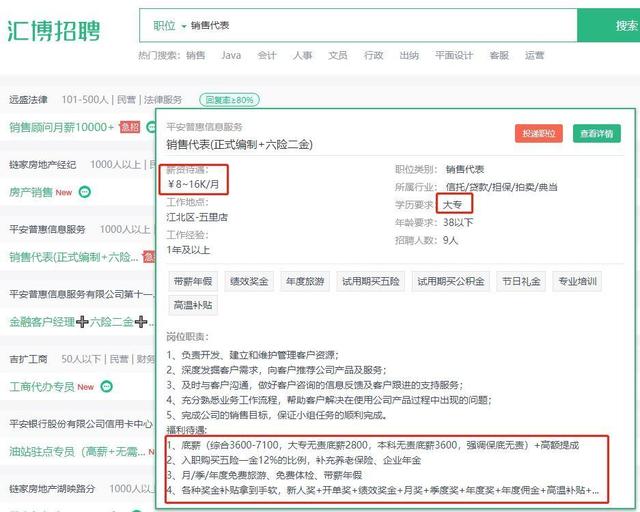Screen dimensions: 640x512
Task: Search hot keyword 运营
Action: [534, 55]
